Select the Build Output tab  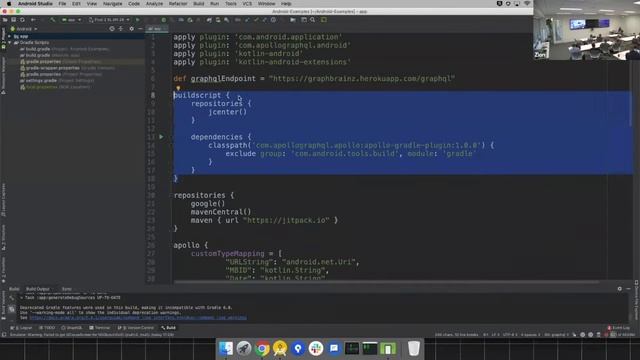click(38, 289)
